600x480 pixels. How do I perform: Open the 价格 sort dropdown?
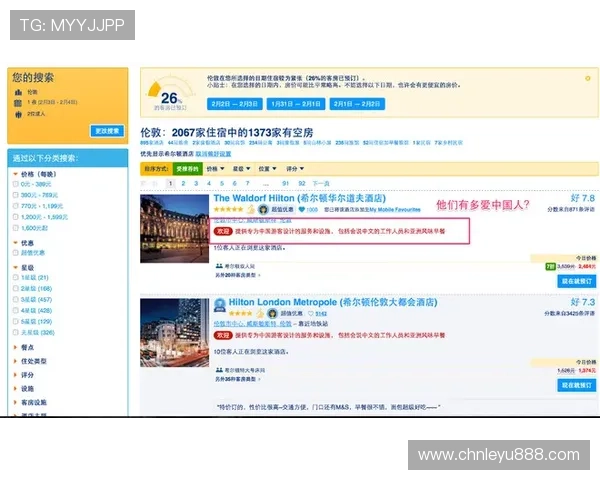[x=215, y=169]
